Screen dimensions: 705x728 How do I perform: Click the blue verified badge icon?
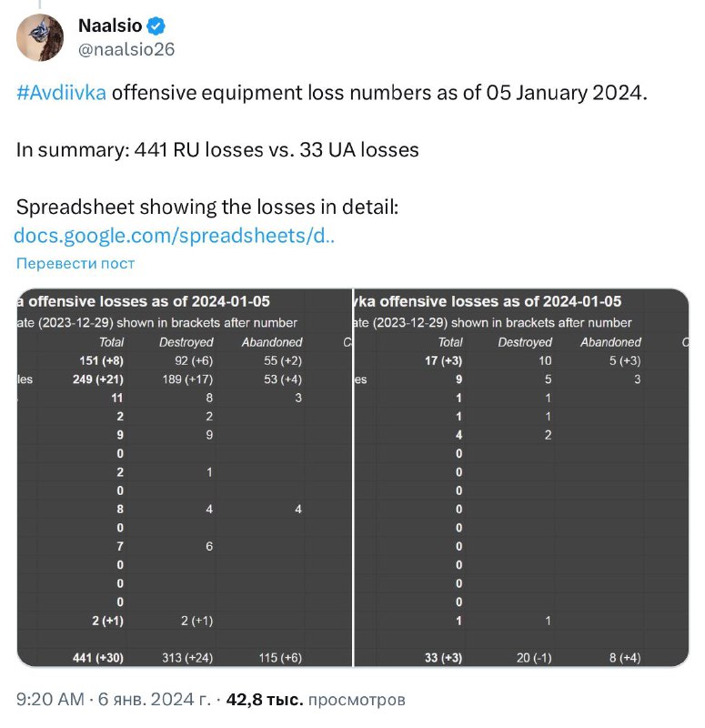pos(156,26)
